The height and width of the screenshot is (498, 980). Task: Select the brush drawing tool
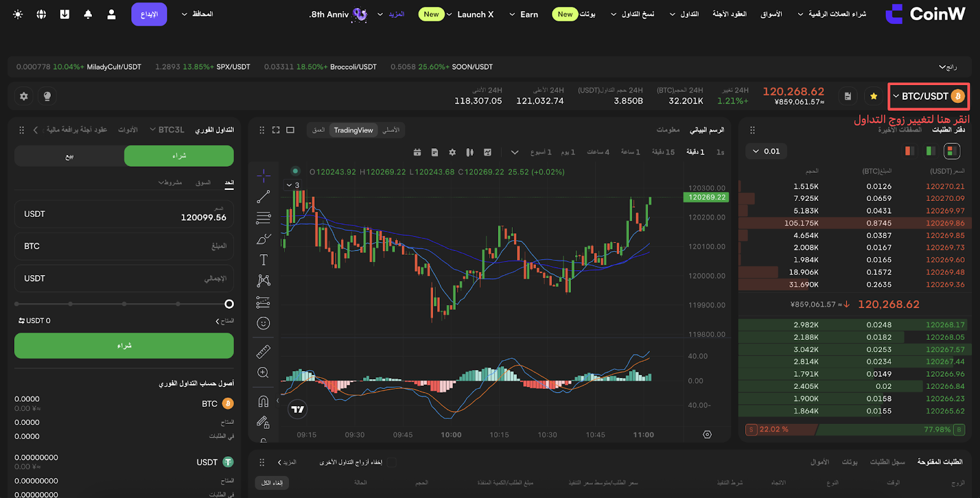263,238
